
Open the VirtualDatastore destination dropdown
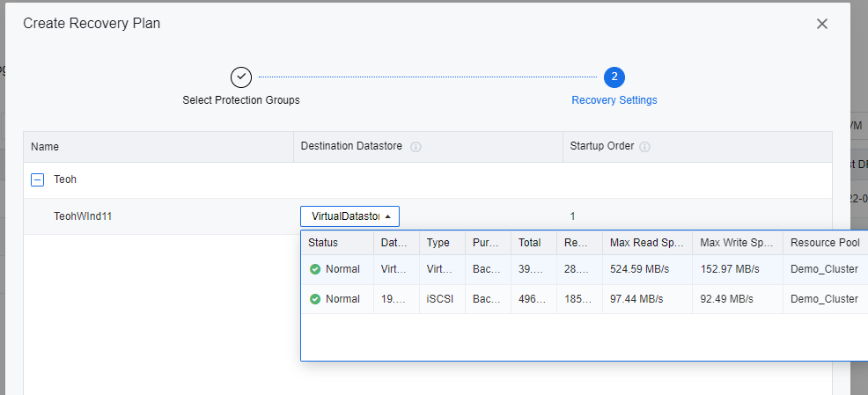(350, 216)
